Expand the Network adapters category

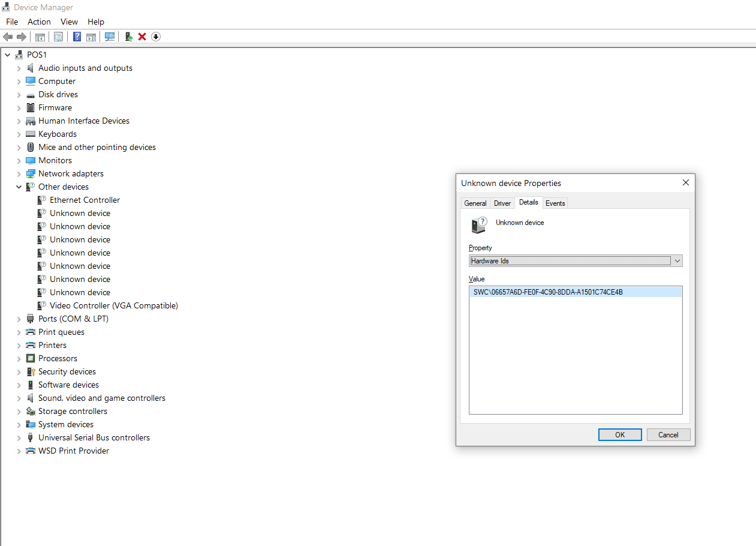[x=19, y=173]
